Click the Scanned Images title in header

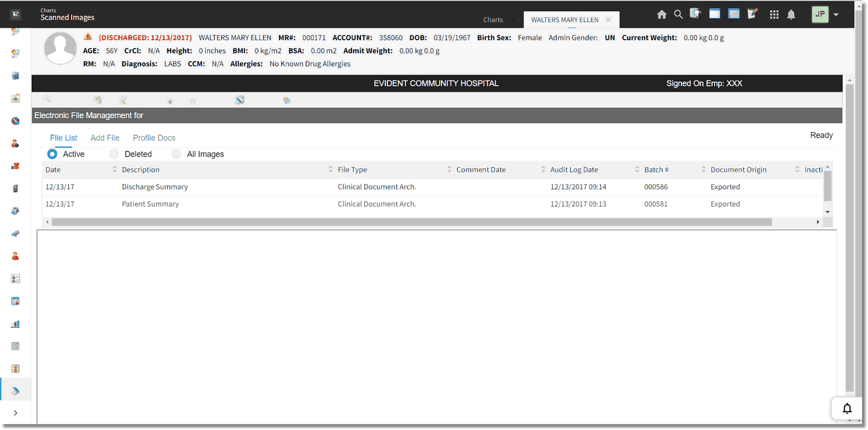[67, 17]
